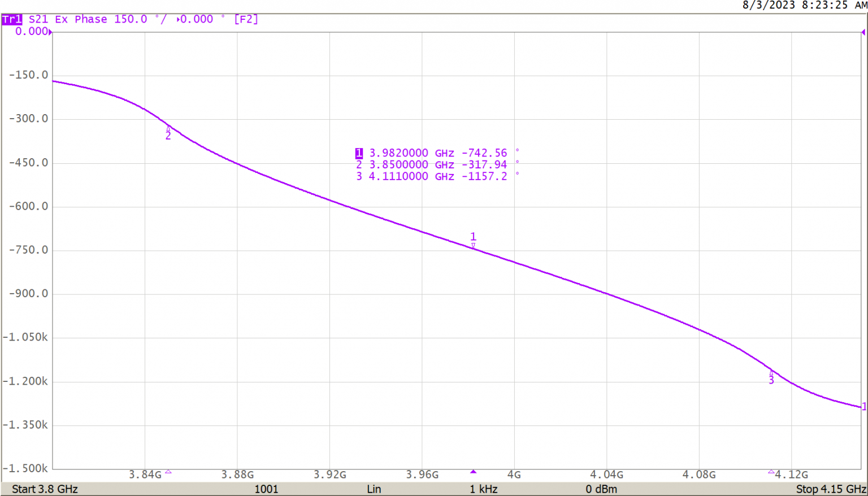Select the marker 2 readout row 3.8500000 GHz
This screenshot has width=868, height=496.
(x=432, y=165)
